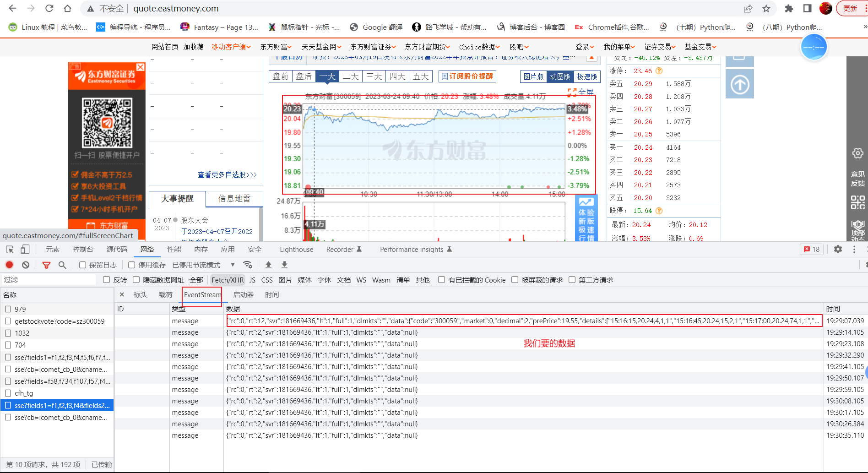Enable the 停用缓存 checkbox

coord(132,265)
